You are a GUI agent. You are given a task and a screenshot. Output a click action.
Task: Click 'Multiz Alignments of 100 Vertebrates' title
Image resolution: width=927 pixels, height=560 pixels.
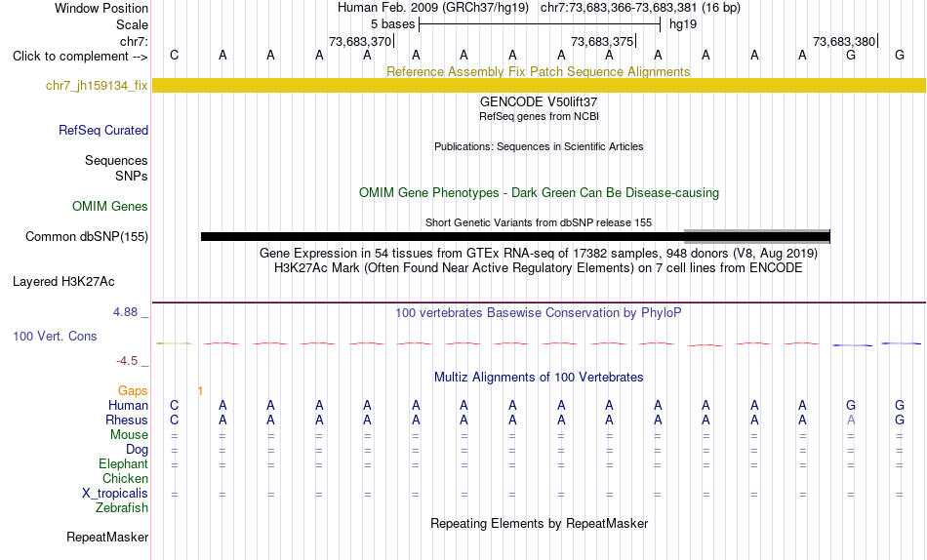[539, 378]
